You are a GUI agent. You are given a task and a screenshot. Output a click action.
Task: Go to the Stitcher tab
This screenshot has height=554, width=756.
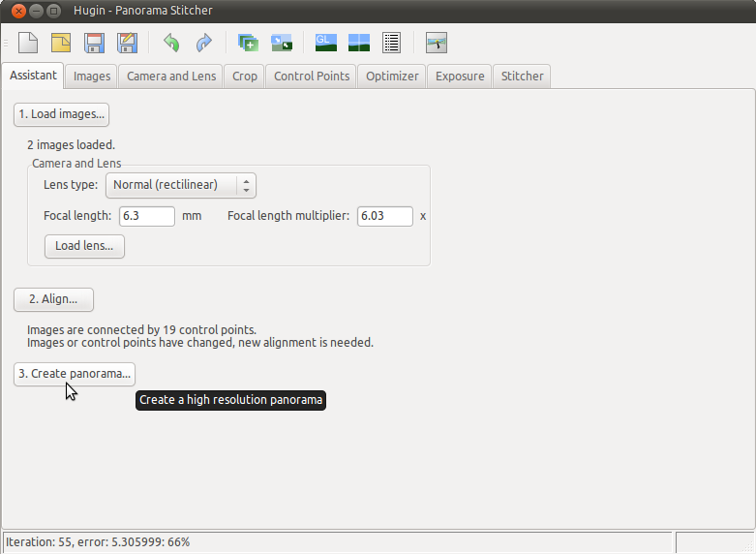click(522, 77)
